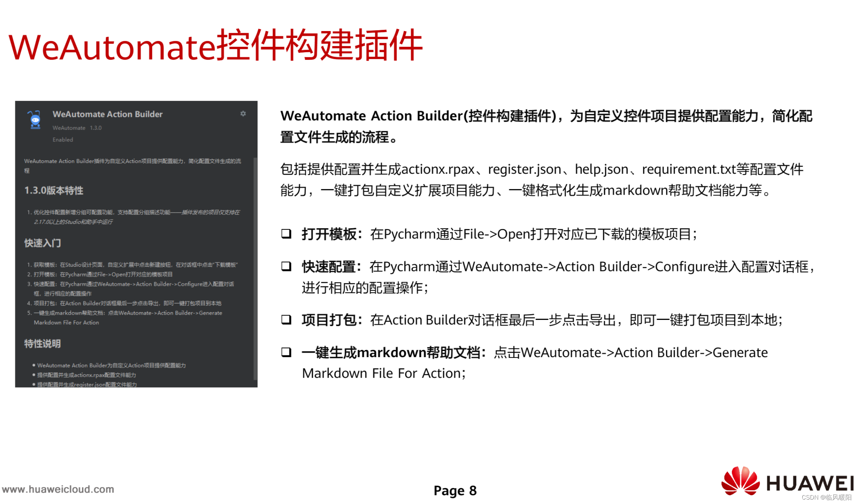Click the CSDN watermark in the corner
857x504 pixels.
pos(826,497)
